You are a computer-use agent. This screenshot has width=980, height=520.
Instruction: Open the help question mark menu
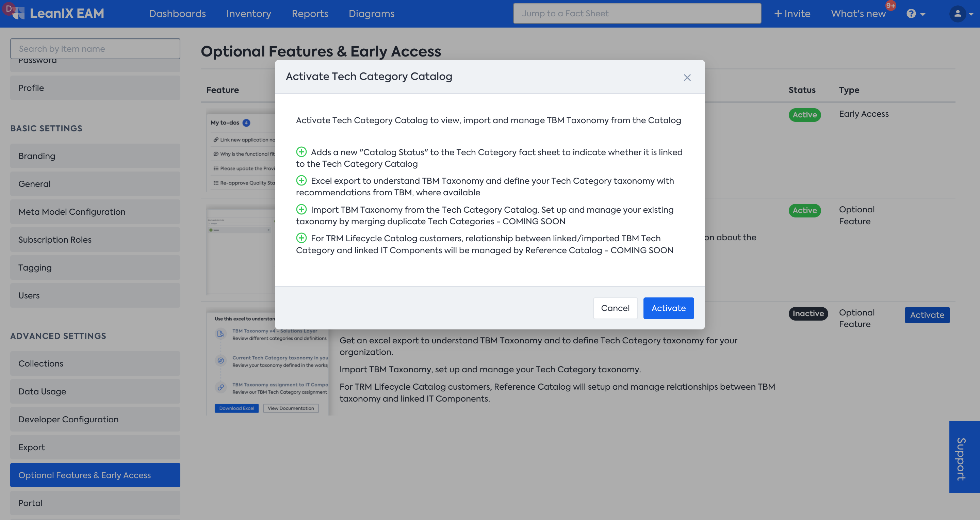pyautogui.click(x=915, y=14)
